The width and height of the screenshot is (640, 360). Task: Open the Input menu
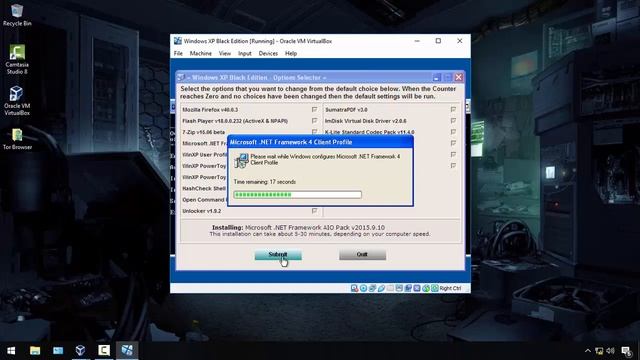[x=244, y=53]
